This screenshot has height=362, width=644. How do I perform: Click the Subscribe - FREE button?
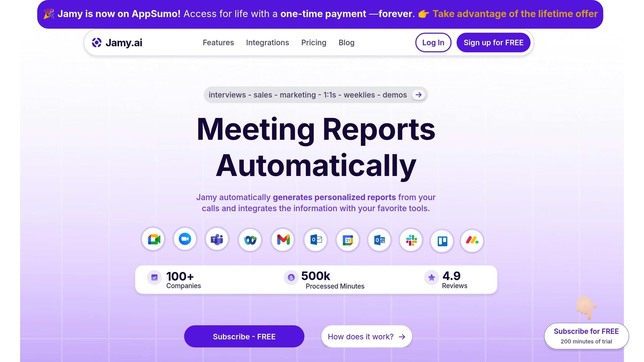(244, 337)
